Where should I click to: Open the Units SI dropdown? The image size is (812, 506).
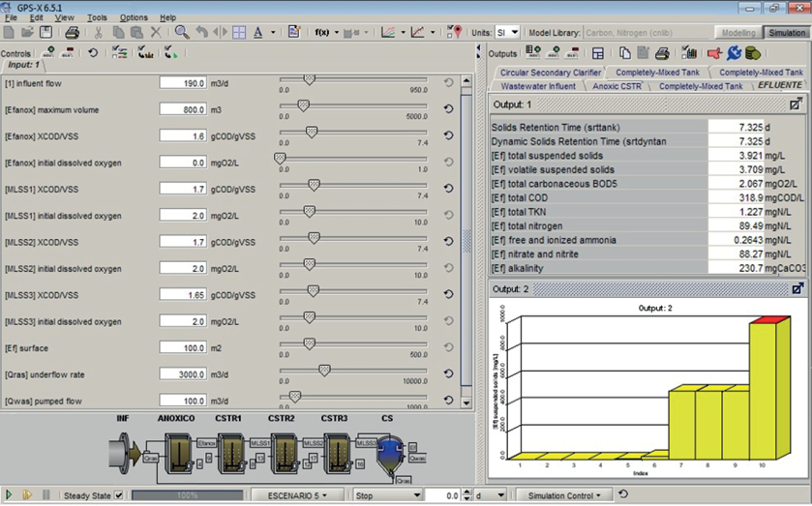click(508, 32)
